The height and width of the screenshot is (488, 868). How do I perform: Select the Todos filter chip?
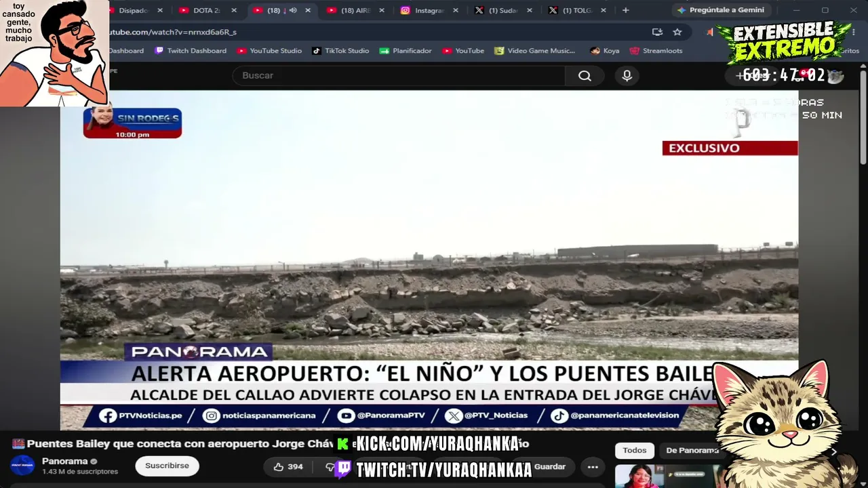[x=635, y=451]
